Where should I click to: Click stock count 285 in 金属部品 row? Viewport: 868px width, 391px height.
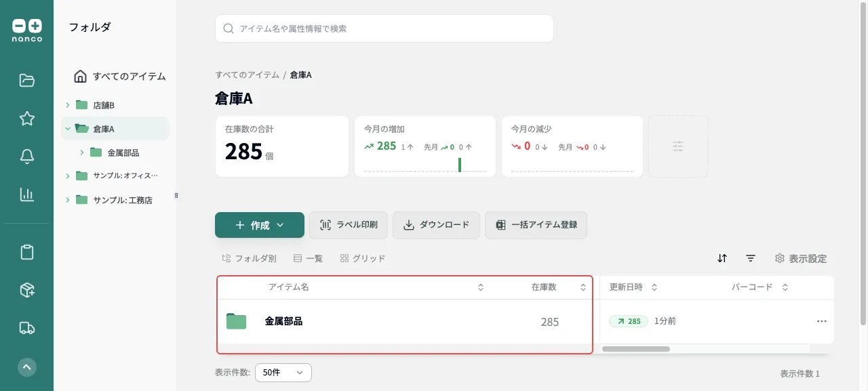[x=550, y=322]
